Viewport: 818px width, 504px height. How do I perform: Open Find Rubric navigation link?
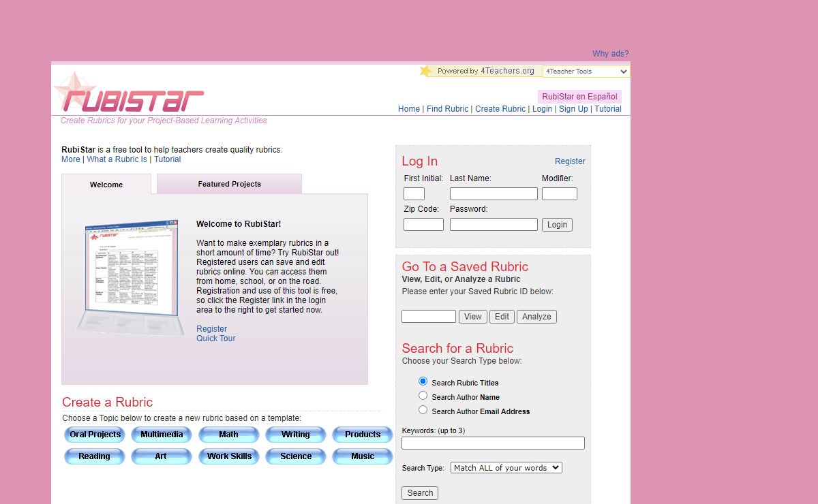coord(448,109)
